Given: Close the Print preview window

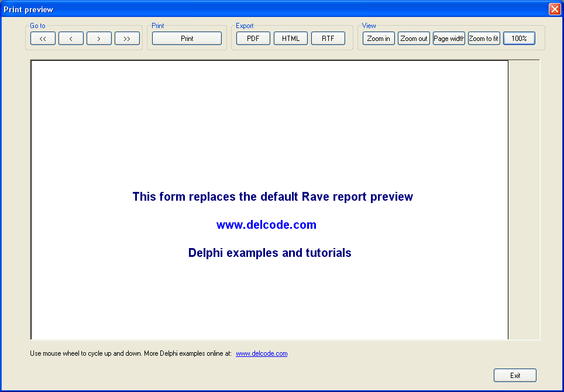Looking at the screenshot, I should click(x=555, y=9).
